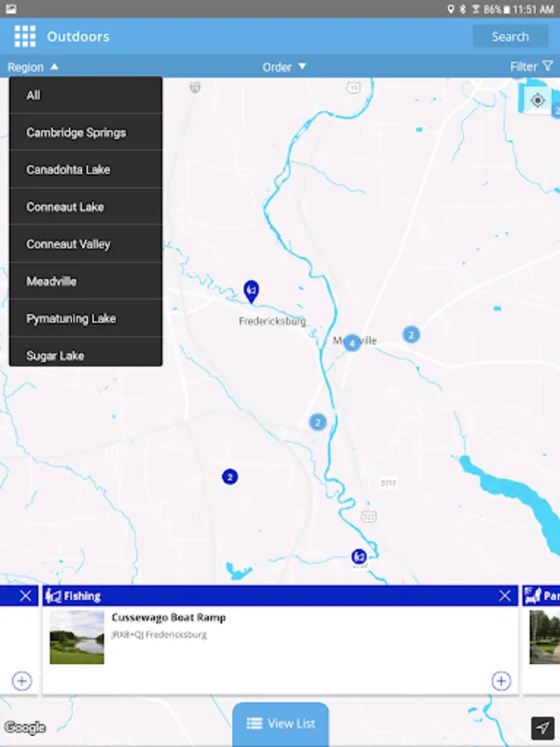Collapse the Region dropdown
The width and height of the screenshot is (560, 747).
[x=33, y=67]
